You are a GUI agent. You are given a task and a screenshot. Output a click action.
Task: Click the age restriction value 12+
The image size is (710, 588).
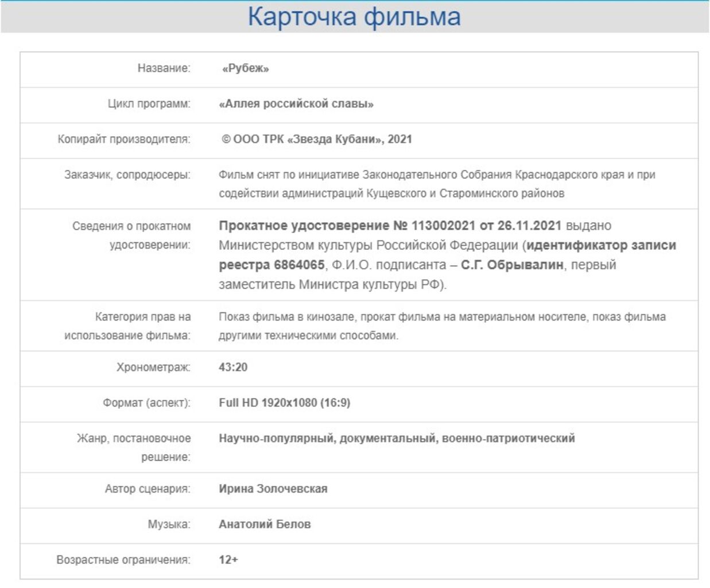pos(228,560)
